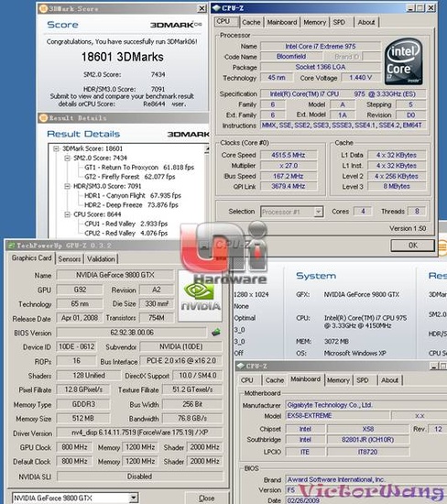Click the Intel Core i7 logo
The height and width of the screenshot is (504, 447).
coord(403,62)
